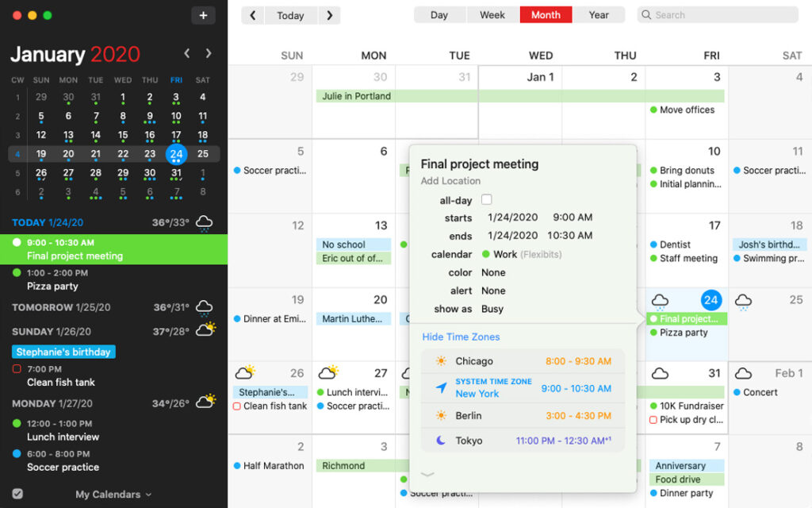Check off Clean fish tank in sidebar

(x=17, y=369)
